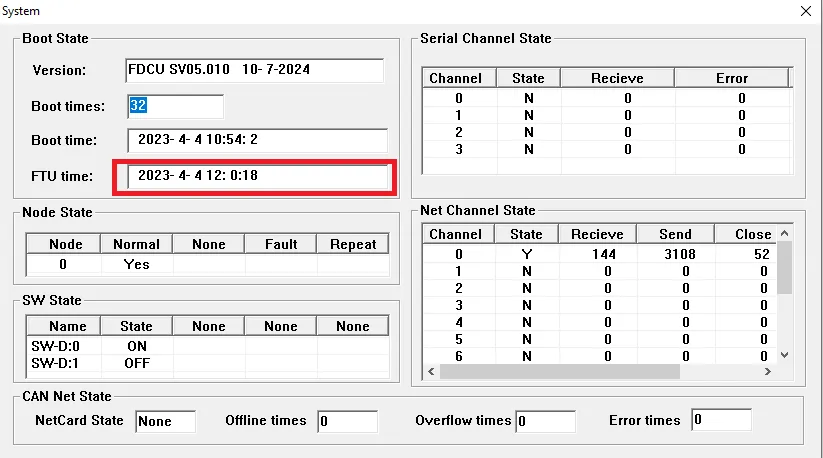Select Net Channel 0 row number

[x=459, y=254]
